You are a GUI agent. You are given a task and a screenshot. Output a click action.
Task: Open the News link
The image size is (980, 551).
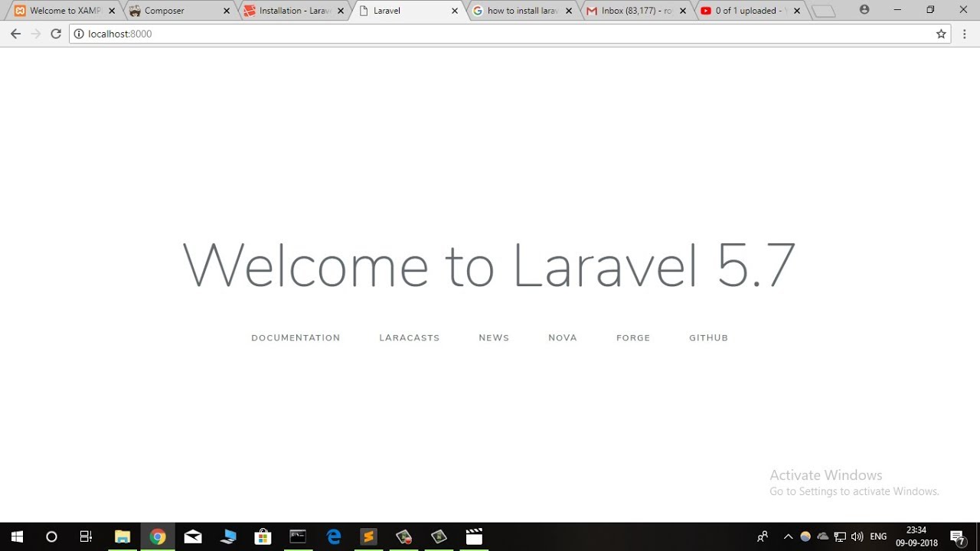[x=494, y=337]
